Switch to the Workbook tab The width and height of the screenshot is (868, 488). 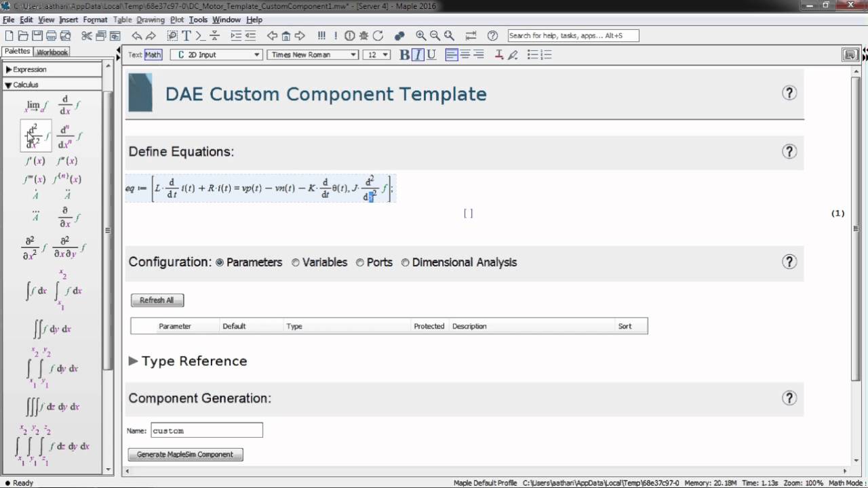click(52, 52)
